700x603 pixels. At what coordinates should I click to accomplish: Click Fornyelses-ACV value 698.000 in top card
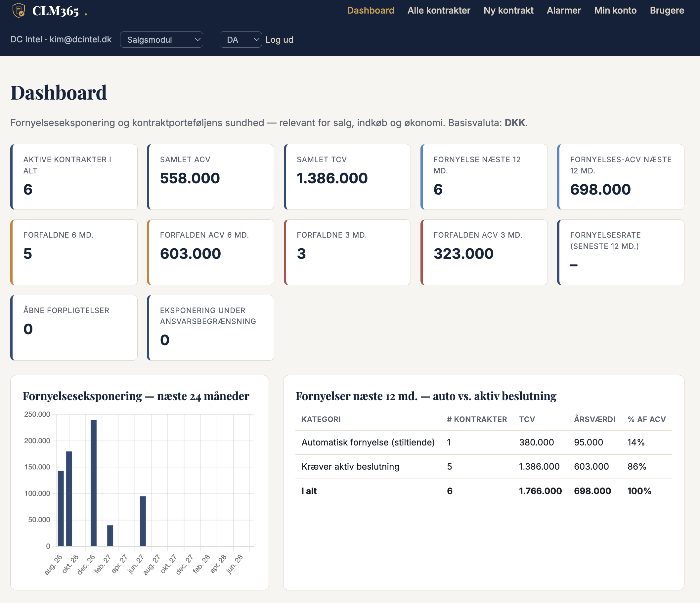pyautogui.click(x=600, y=189)
